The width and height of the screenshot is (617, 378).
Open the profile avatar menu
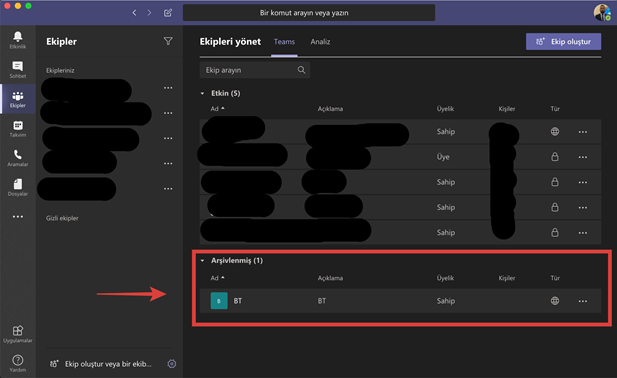click(x=602, y=13)
